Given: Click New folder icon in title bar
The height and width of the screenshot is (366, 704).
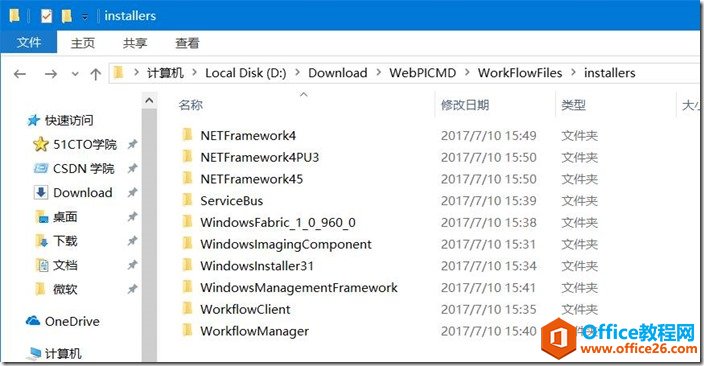Looking at the screenshot, I should click(x=66, y=16).
